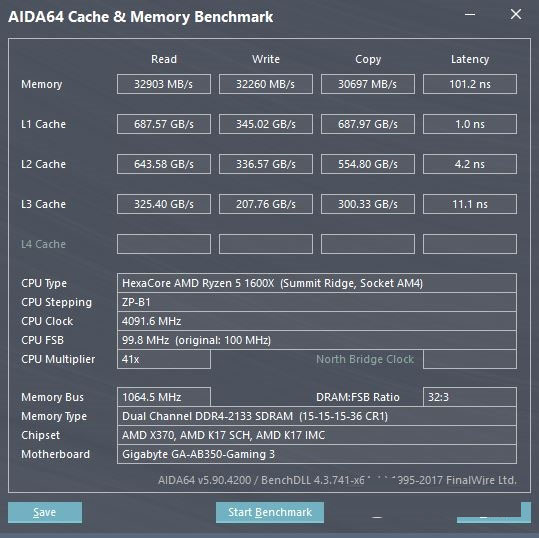Click the window title AIDA64 Cache & Memory Benchmark
Image resolution: width=539 pixels, height=538 pixels.
click(x=141, y=17)
